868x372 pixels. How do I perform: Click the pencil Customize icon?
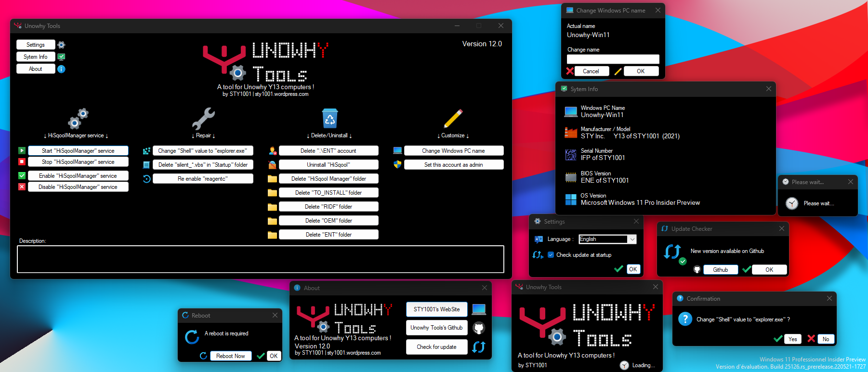453,119
